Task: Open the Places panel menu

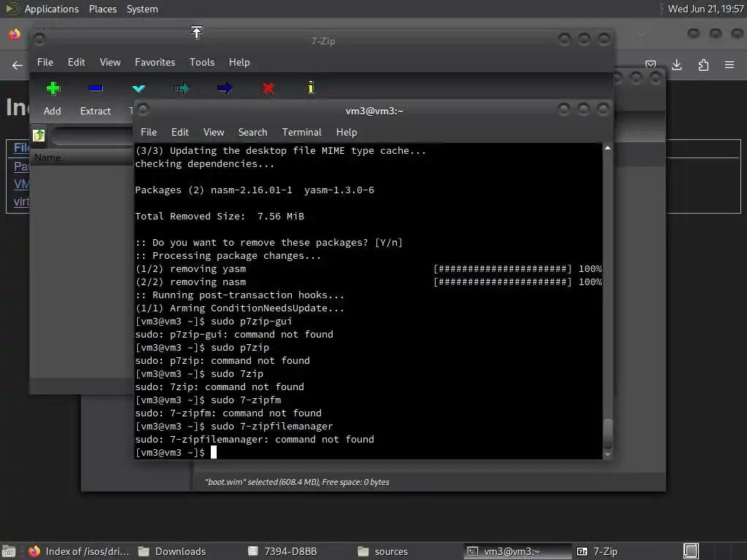Action: (103, 9)
